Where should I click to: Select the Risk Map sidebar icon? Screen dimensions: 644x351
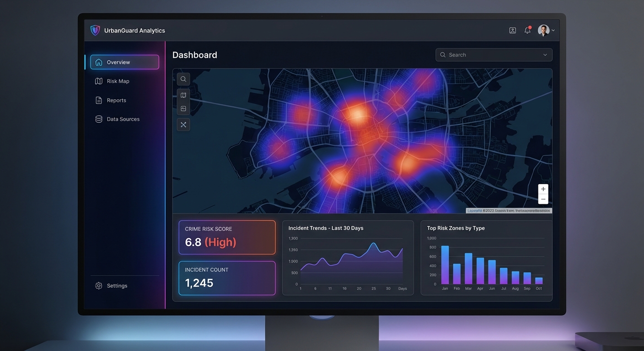click(x=98, y=81)
